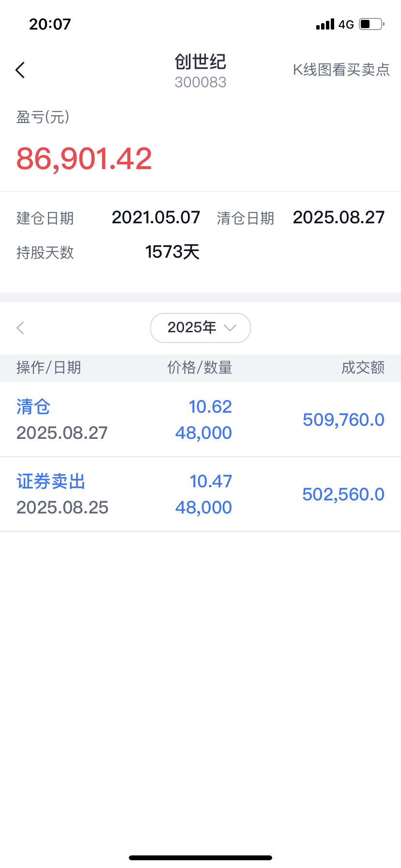This screenshot has height=868, width=401.
Task: Tap the 502,560.0 transaction amount
Action: tap(343, 494)
